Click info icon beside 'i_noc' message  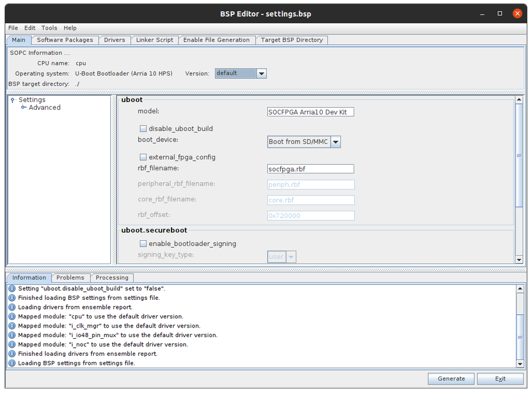click(12, 345)
